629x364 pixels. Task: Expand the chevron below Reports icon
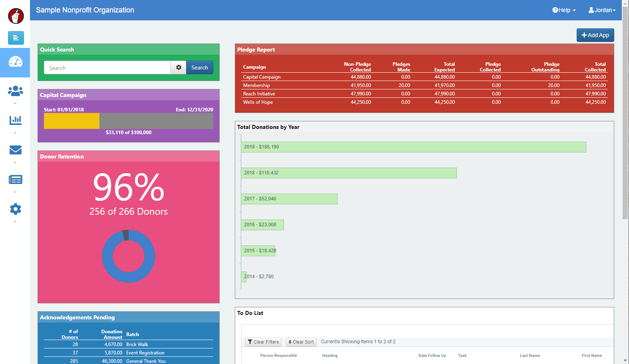[x=15, y=133]
